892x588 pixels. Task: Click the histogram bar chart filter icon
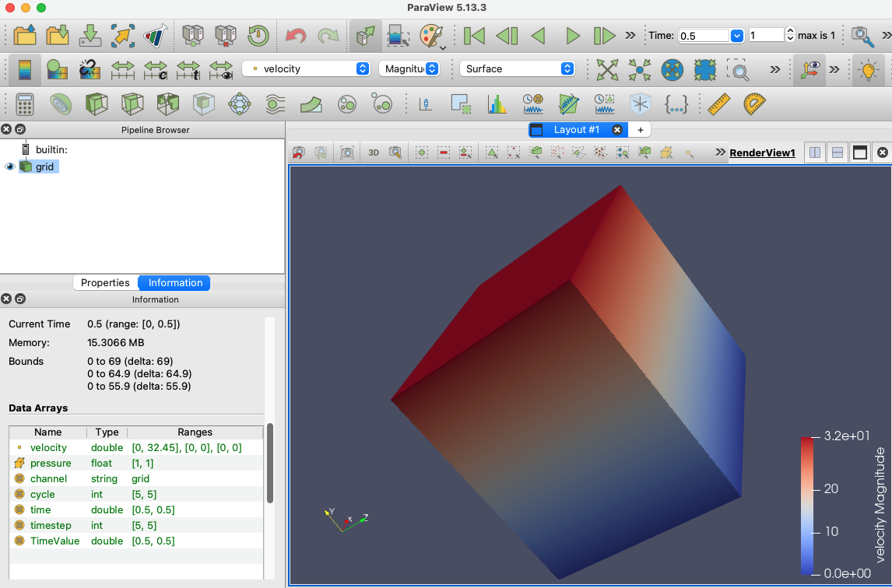[x=497, y=104]
